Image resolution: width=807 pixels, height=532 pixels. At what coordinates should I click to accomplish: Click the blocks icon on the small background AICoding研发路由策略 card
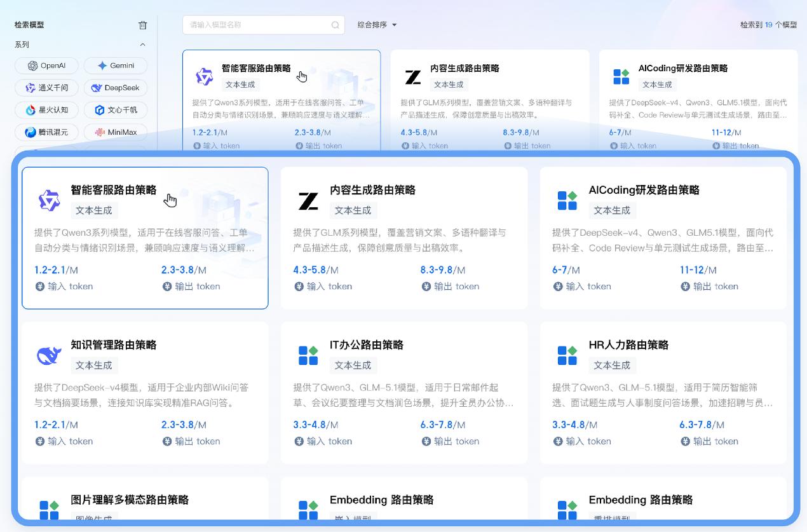621,77
